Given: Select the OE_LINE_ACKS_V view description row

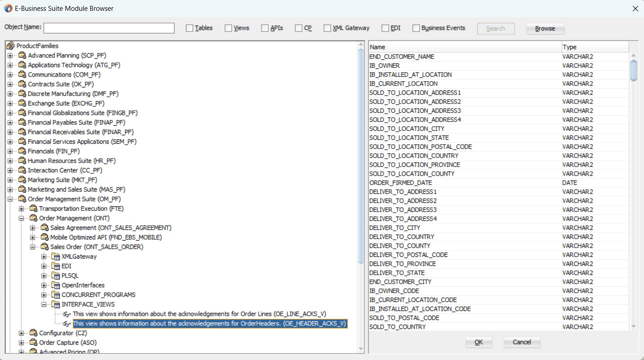Looking at the screenshot, I should tap(199, 314).
